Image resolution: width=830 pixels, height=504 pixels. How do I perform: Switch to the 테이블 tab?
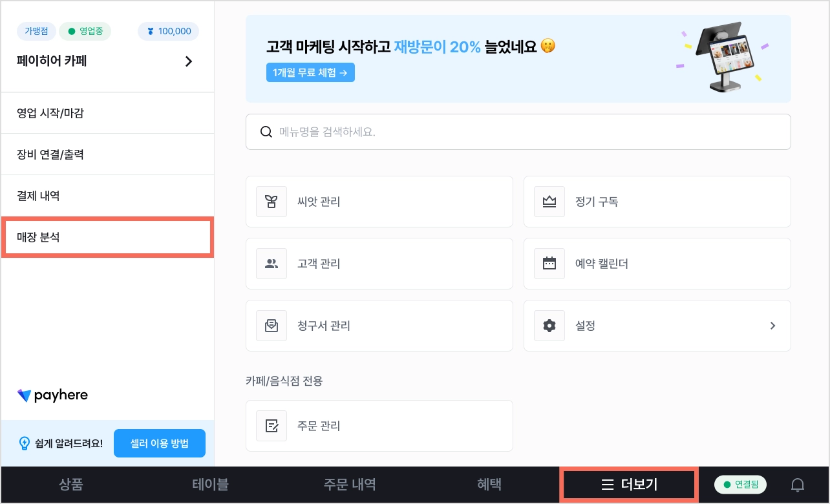coord(210,485)
